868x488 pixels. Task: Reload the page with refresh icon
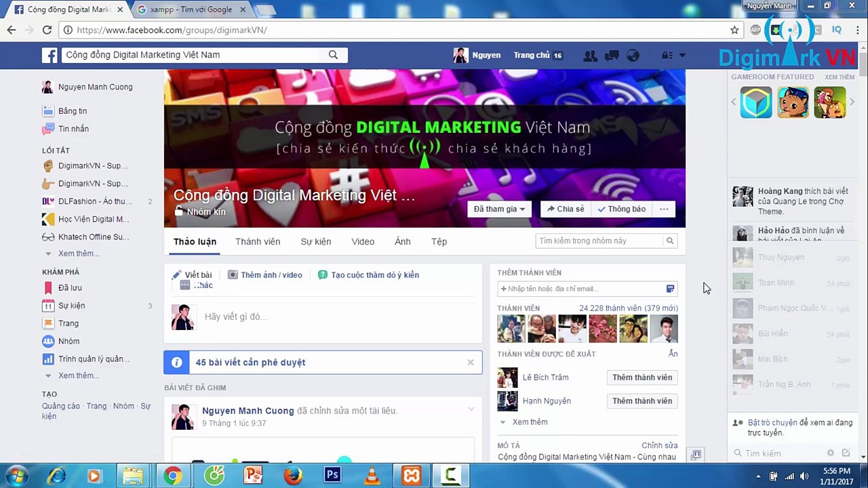(47, 30)
